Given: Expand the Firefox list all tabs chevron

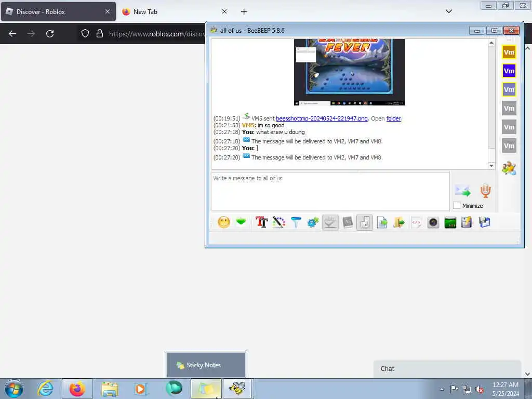Looking at the screenshot, I should coord(448,11).
